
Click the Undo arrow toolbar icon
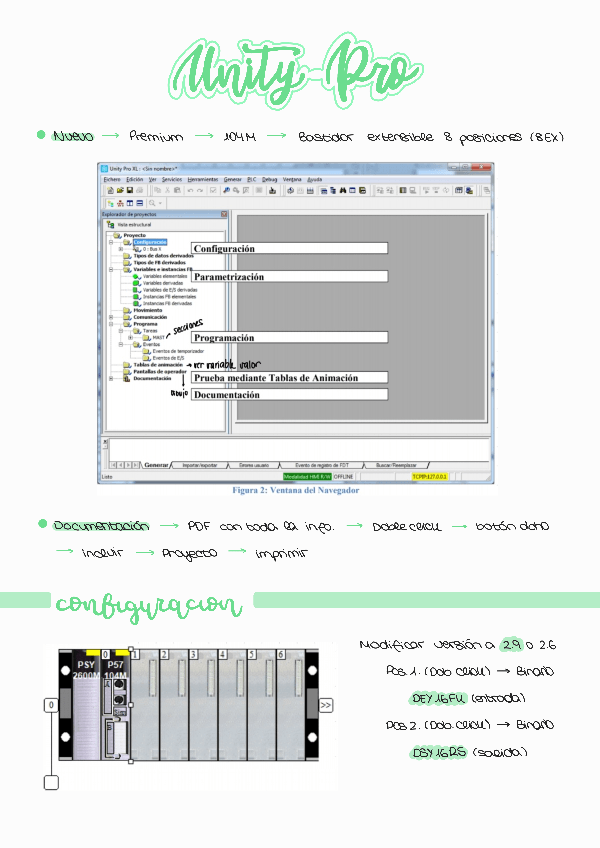click(x=190, y=190)
